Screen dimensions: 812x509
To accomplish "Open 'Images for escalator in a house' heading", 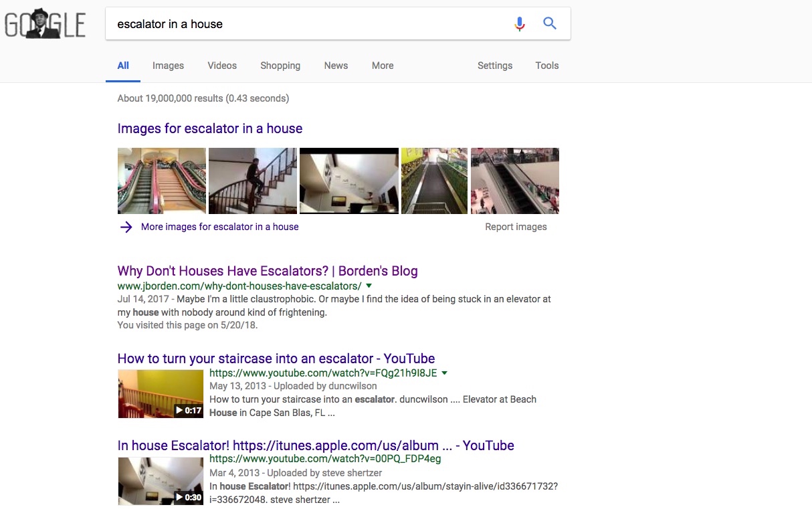I will [210, 128].
